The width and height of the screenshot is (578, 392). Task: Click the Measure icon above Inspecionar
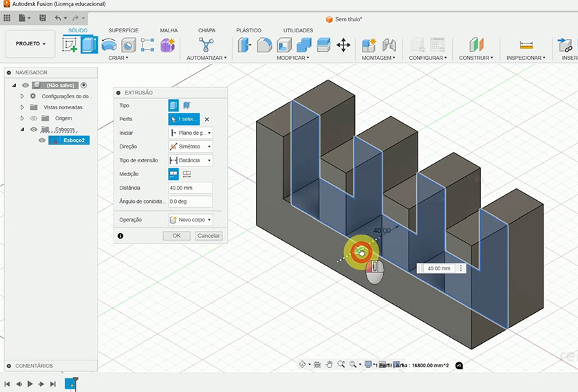[x=526, y=45]
